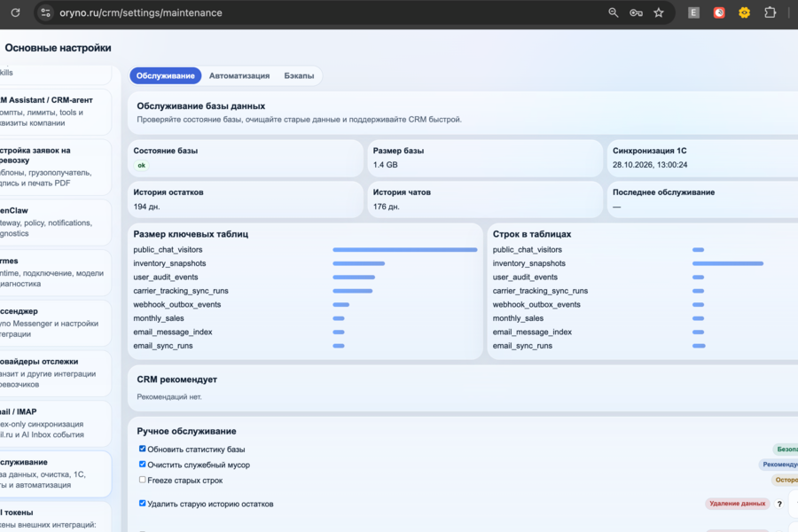
Task: Open the gray E browser extension
Action: [693, 12]
